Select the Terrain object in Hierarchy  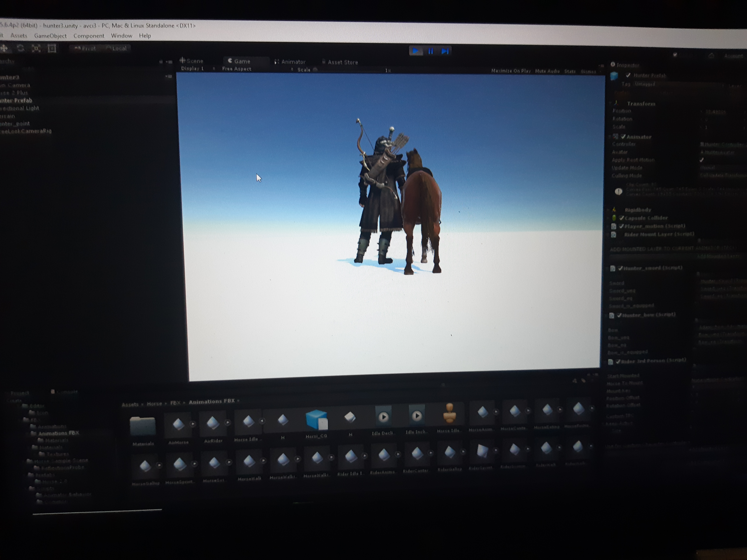[x=7, y=116]
